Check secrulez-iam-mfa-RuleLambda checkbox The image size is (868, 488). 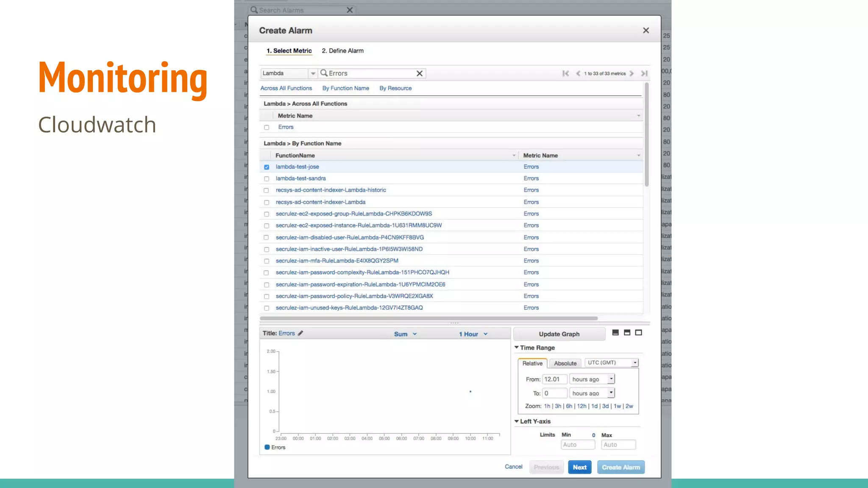click(267, 261)
